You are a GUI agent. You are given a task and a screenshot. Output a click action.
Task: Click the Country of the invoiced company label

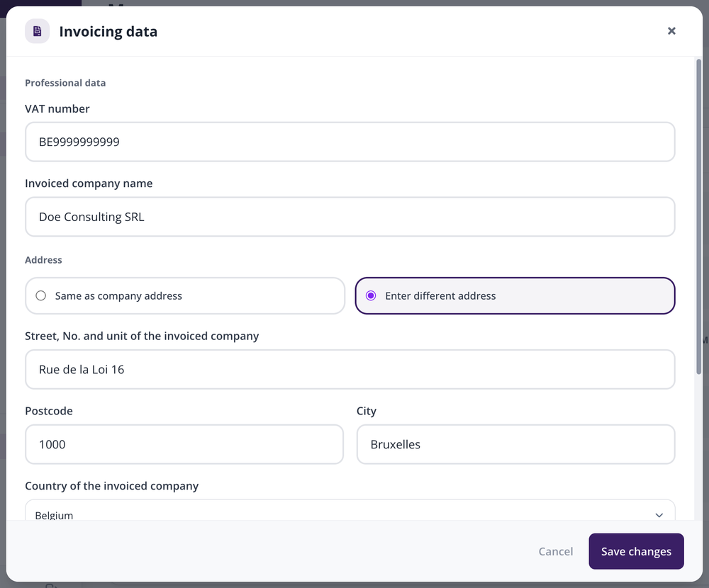pyautogui.click(x=112, y=486)
